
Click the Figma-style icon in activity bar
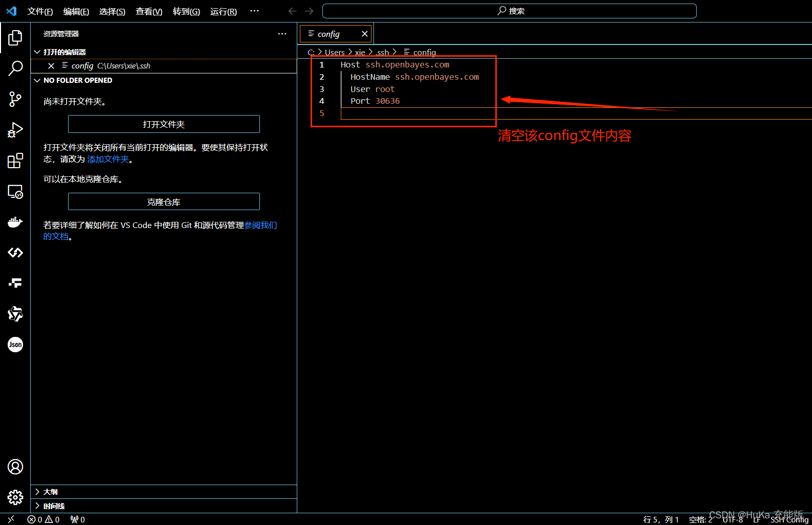(x=15, y=283)
